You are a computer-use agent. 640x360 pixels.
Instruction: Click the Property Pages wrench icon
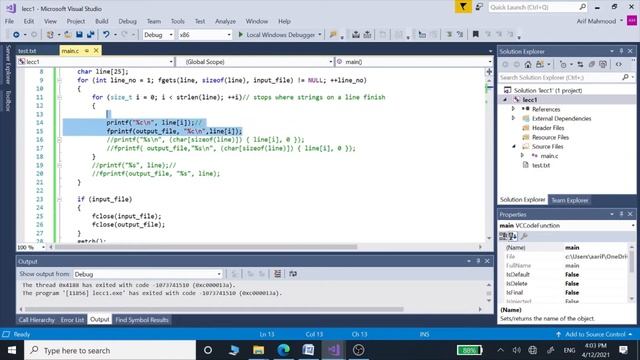pyautogui.click(x=524, y=236)
